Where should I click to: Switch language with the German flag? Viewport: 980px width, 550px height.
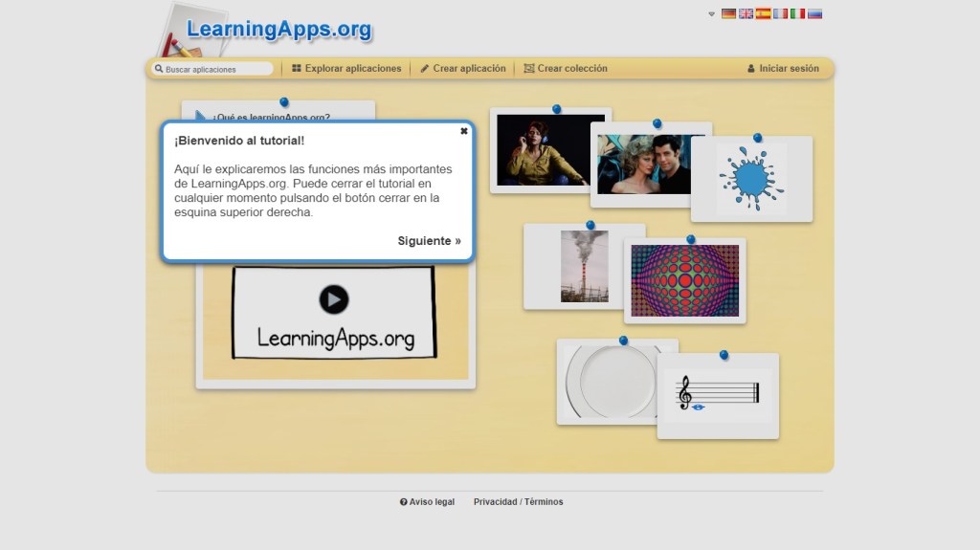[728, 14]
